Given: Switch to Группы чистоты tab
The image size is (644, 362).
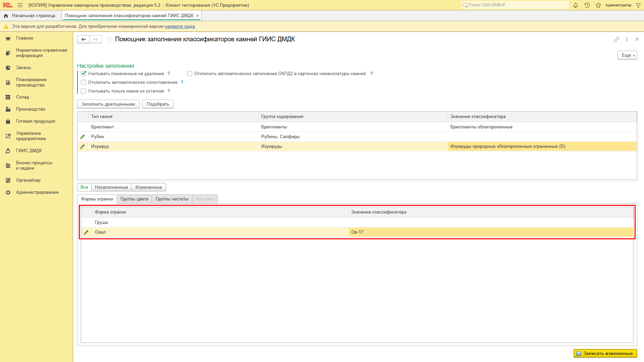Looking at the screenshot, I should (172, 199).
